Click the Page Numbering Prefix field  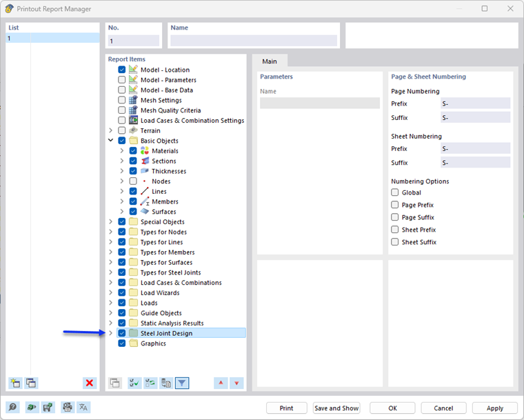coord(475,103)
